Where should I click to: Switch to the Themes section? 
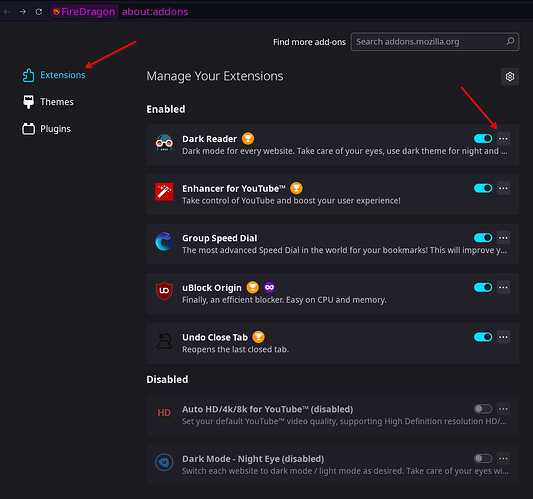click(x=48, y=102)
